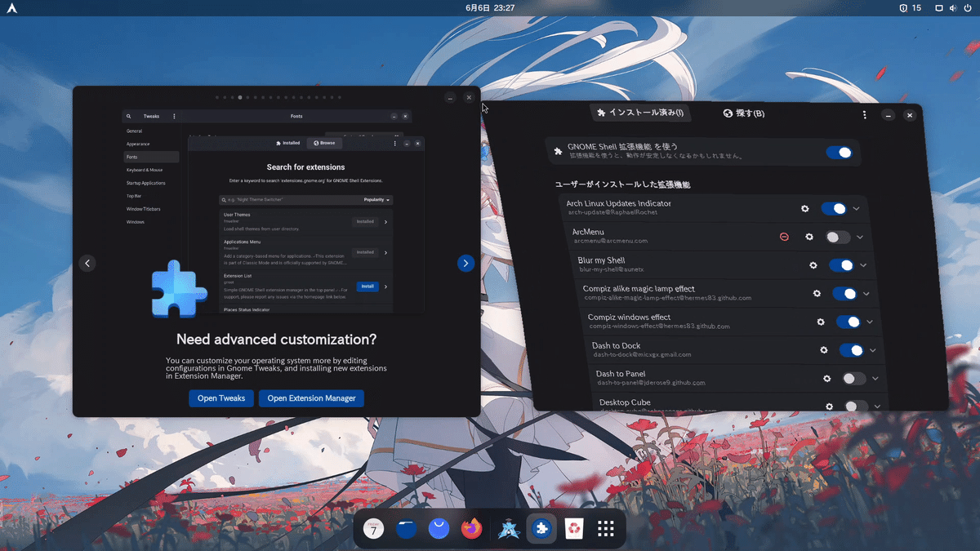Open the Trash from the dock
This screenshot has width=980, height=551.
(x=573, y=529)
